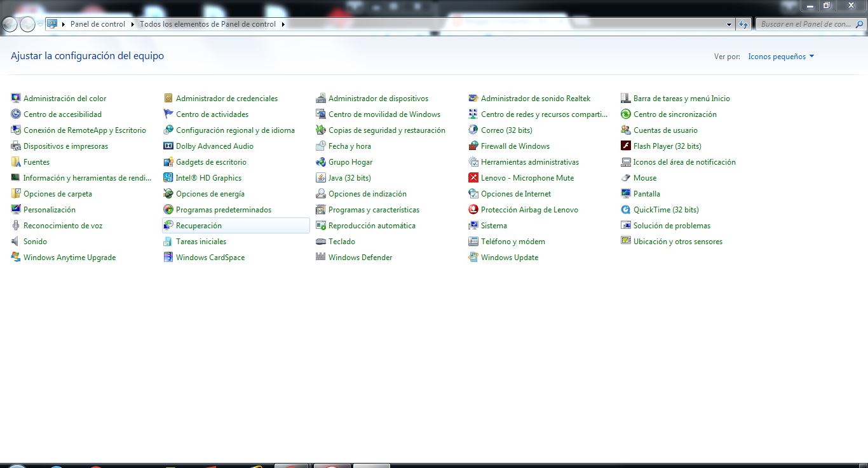Screen dimensions: 868x468
Task: Click the Panel de control breadcrumb
Action: 98,24
